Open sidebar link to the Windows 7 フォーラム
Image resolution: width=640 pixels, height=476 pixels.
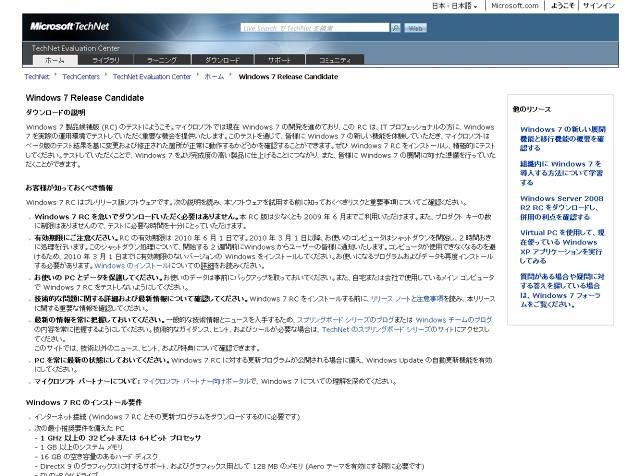(562, 290)
